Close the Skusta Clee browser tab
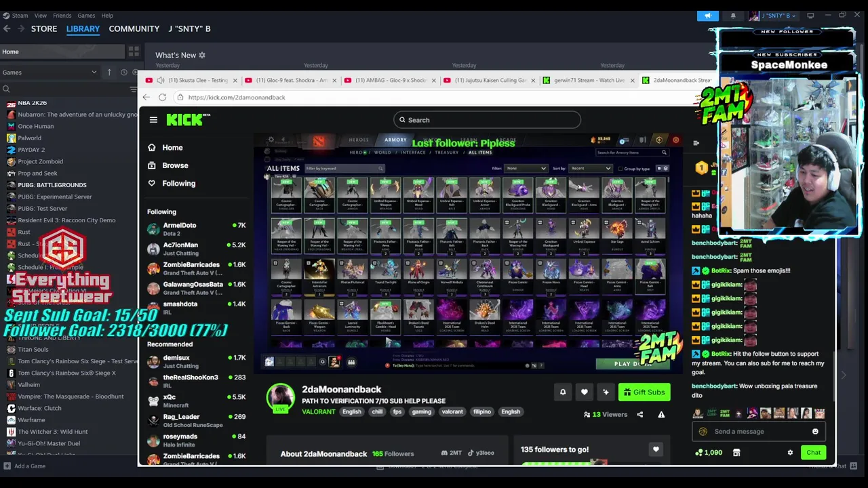868x488 pixels. pyautogui.click(x=235, y=80)
